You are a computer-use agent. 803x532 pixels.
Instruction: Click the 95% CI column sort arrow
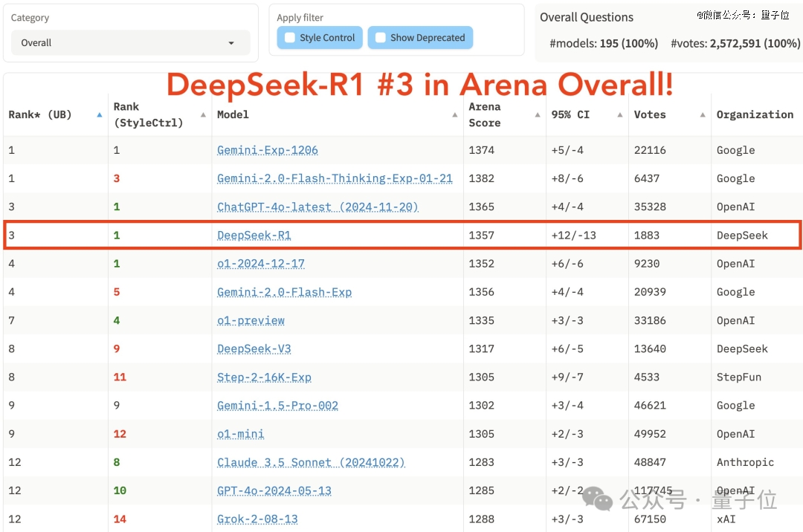619,114
